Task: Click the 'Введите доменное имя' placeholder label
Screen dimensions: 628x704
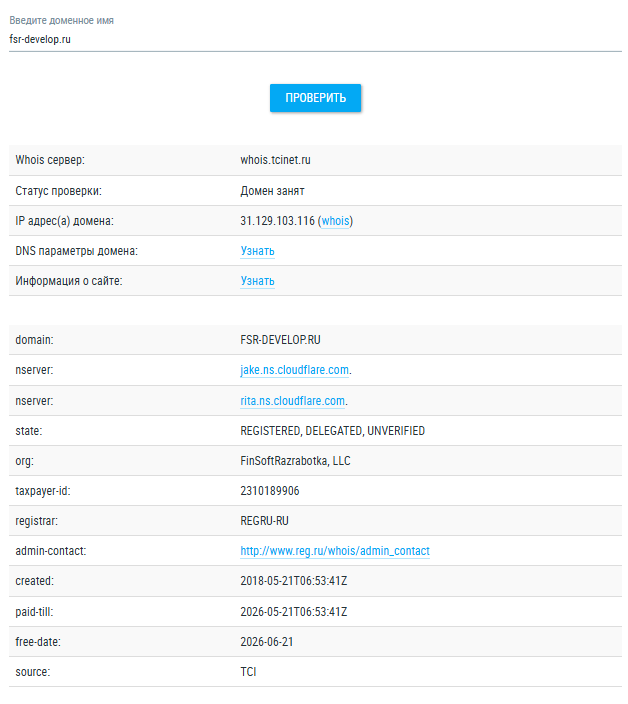Action: tap(61, 21)
